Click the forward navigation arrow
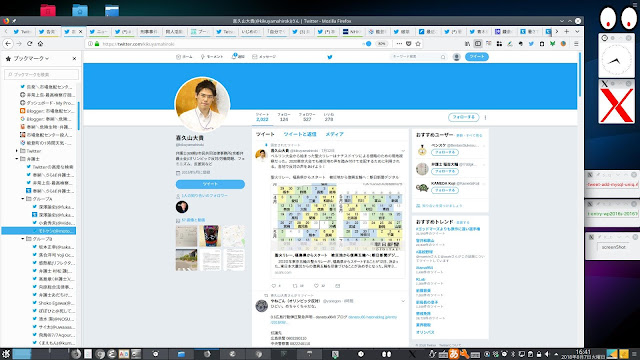Image resolution: width=640 pixels, height=360 pixels. [19, 44]
